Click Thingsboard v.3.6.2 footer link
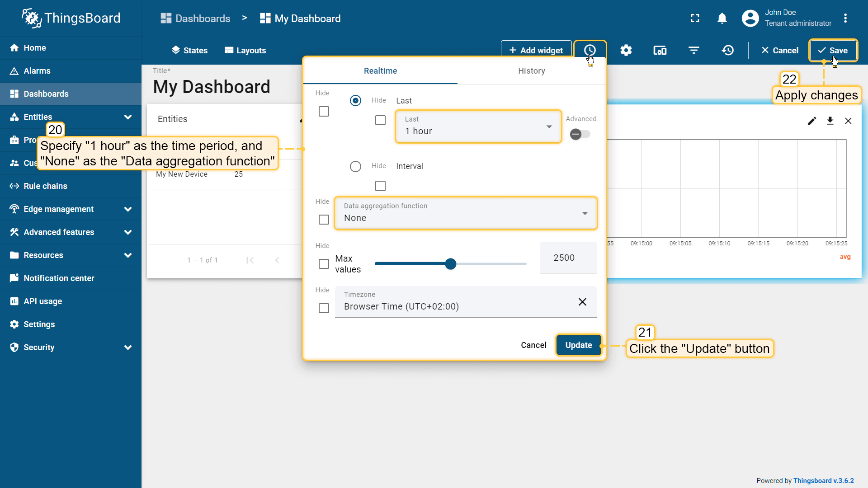The width and height of the screenshot is (868, 488). (x=823, y=481)
